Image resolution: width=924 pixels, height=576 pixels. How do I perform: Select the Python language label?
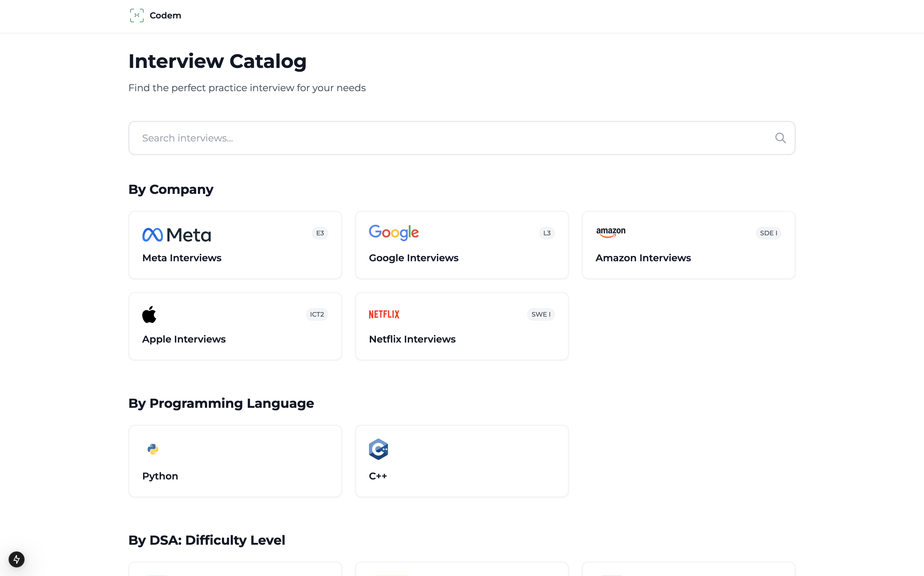[x=160, y=476]
